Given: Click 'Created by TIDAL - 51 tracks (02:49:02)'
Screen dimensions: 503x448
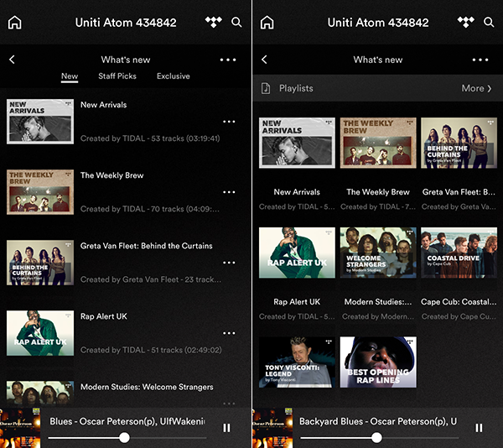Looking at the screenshot, I should pyautogui.click(x=151, y=350).
